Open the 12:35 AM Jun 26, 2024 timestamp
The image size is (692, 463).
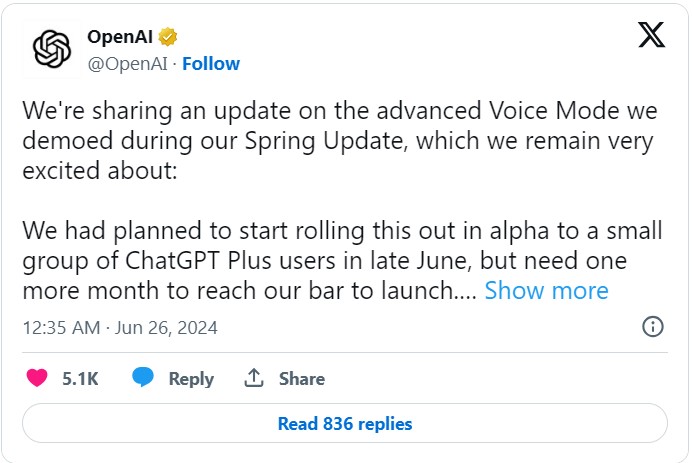point(120,327)
